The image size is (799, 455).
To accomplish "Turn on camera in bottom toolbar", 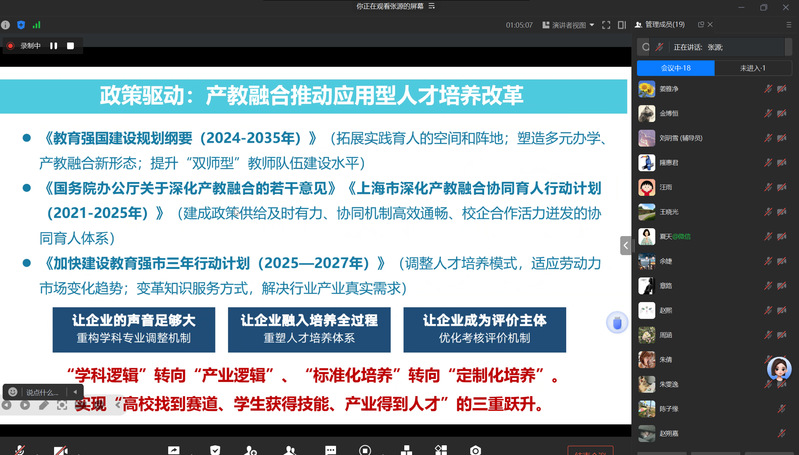I will [61, 450].
